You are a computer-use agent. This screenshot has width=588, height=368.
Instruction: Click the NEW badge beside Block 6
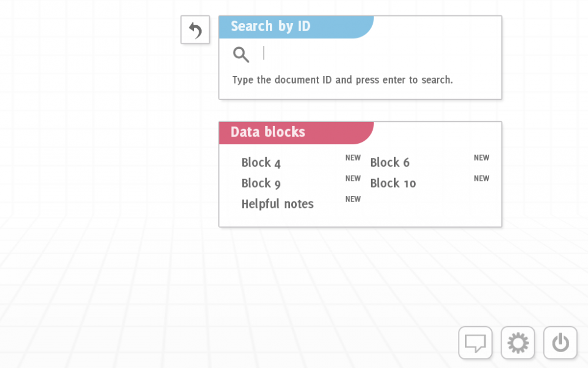pos(482,158)
